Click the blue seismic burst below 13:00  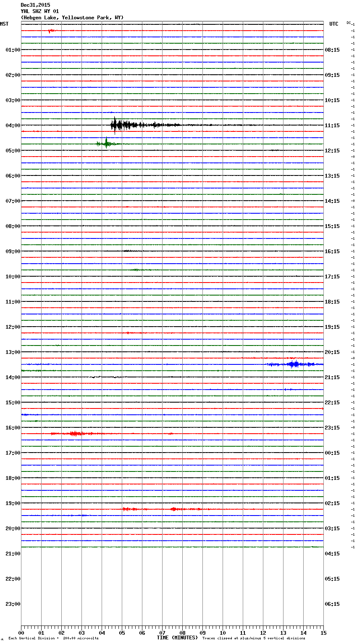(294, 364)
